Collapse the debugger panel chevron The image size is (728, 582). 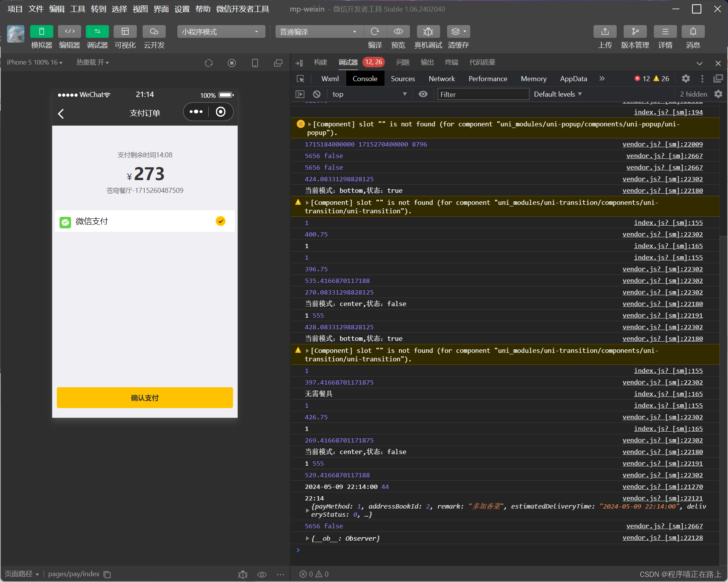click(x=699, y=63)
